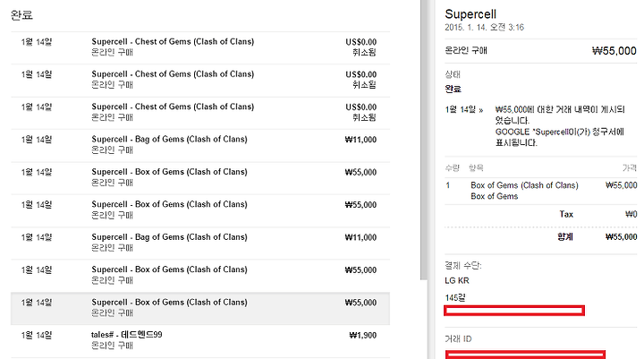Viewport: 644px width, 359px height.
Task: Click the 완료 heading above the transaction list
Action: pos(21,15)
